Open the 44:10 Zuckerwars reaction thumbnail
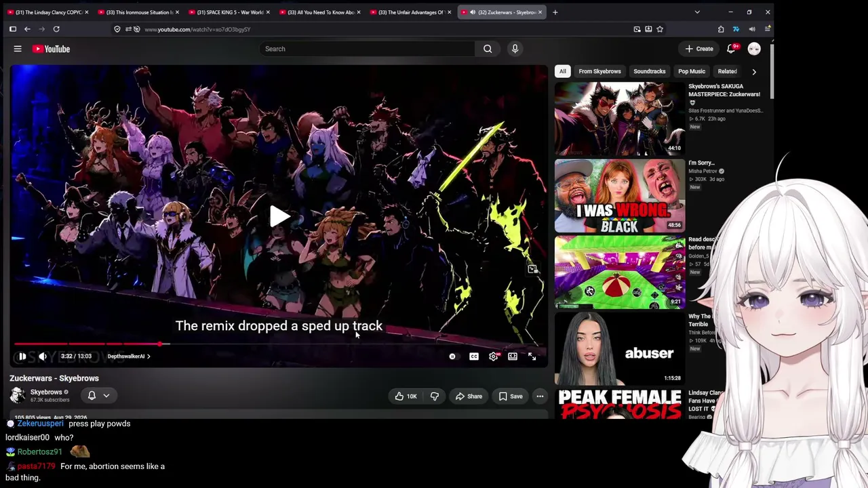The width and height of the screenshot is (868, 488). click(620, 119)
